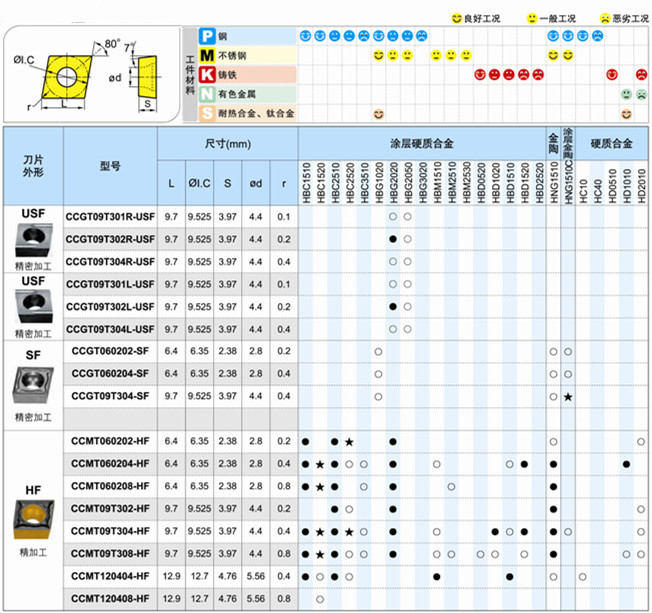Click model CCMT060202-HF
652x613 pixels.
(x=110, y=441)
